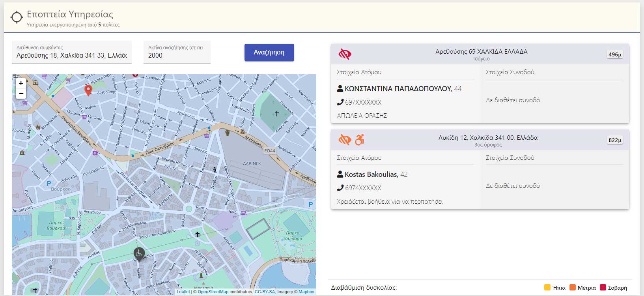Click the Ακτίνα αναζήτησης radius field
This screenshot has width=644, height=296.
pos(177,55)
